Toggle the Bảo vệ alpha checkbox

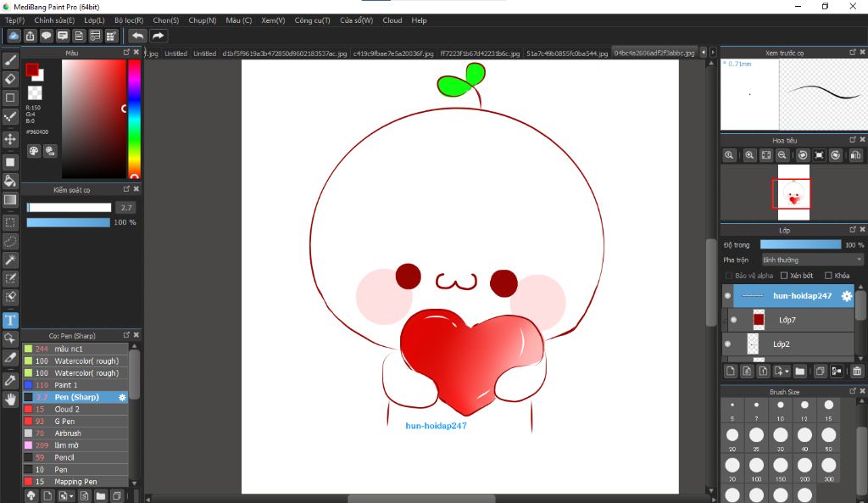coord(728,276)
